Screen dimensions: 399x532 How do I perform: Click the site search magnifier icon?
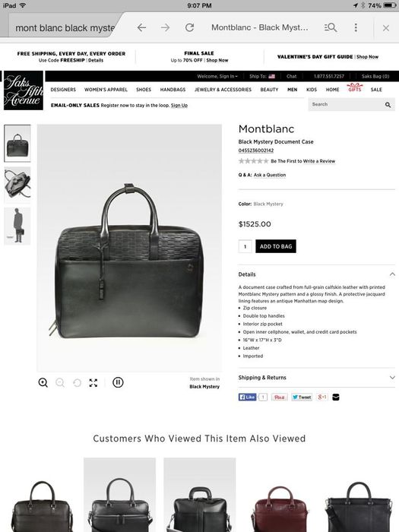[x=388, y=105]
